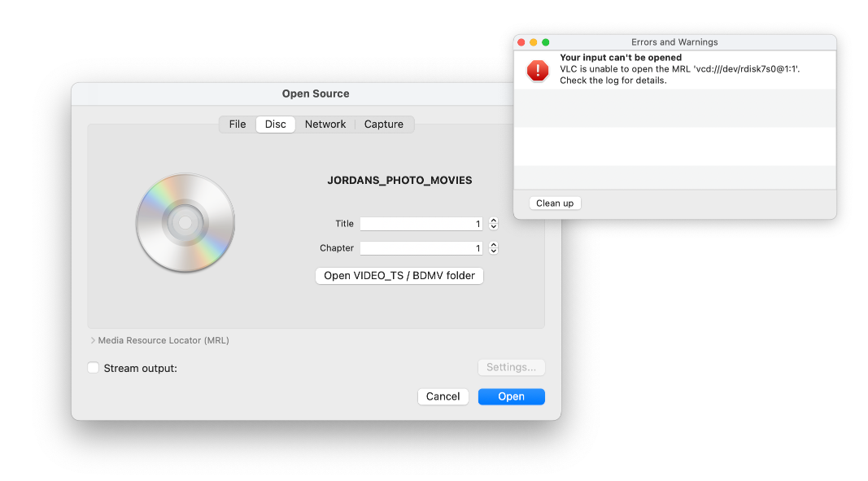868x481 pixels.
Task: Minimize the Errors and Warnings window
Action: pyautogui.click(x=533, y=42)
